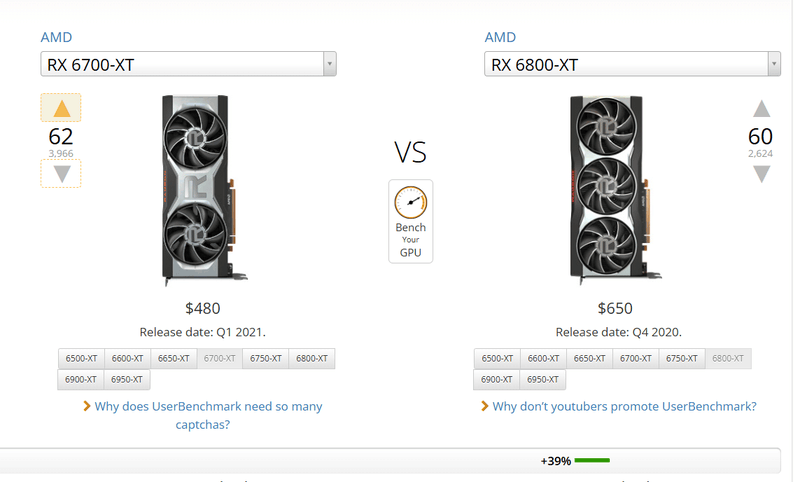This screenshot has height=482, width=800.
Task: Select 6950-XT under the left card
Action: pos(127,379)
